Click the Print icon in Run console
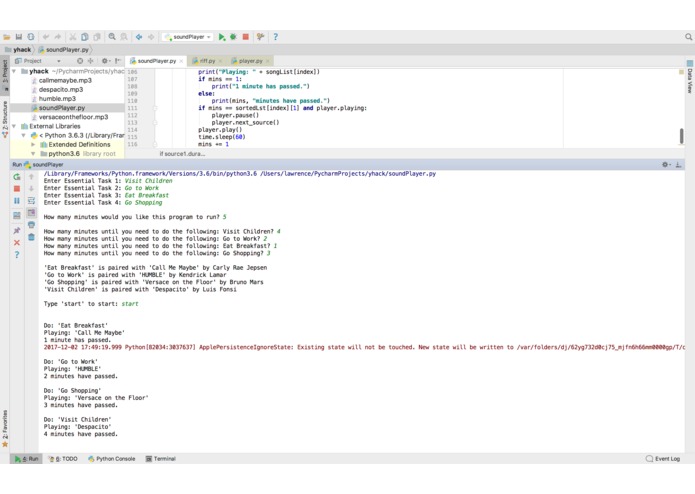This screenshot has height=494, width=695. pyautogui.click(x=31, y=225)
